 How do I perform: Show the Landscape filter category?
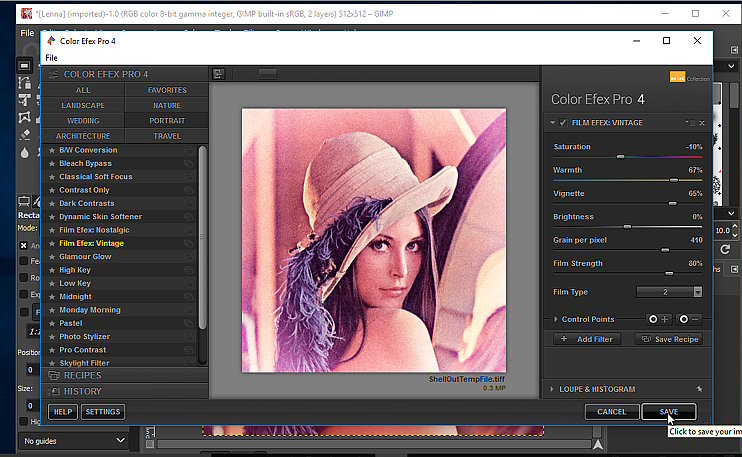(x=83, y=105)
